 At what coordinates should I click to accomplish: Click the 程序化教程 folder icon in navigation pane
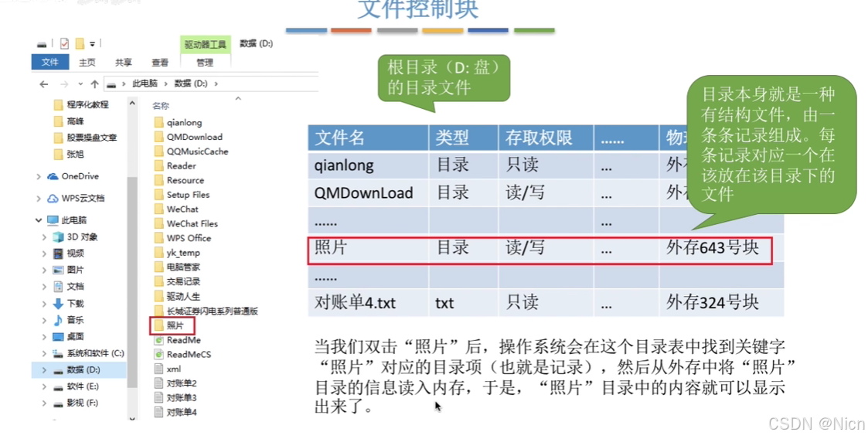tap(59, 104)
